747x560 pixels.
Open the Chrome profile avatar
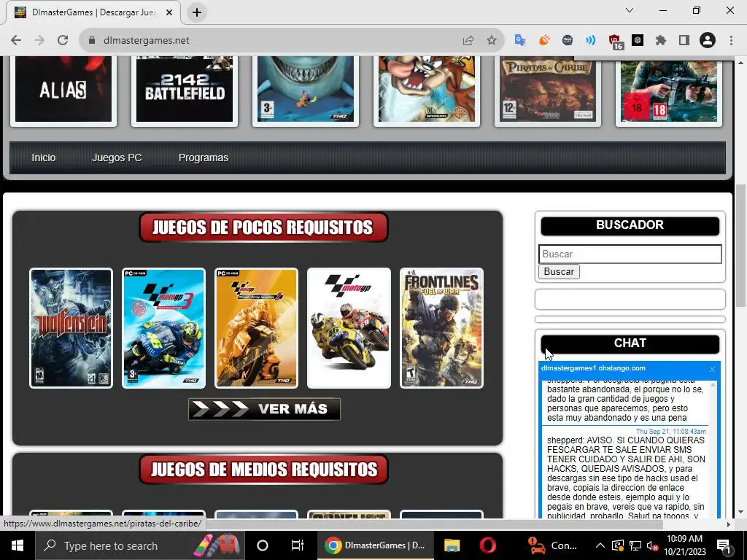(x=708, y=41)
